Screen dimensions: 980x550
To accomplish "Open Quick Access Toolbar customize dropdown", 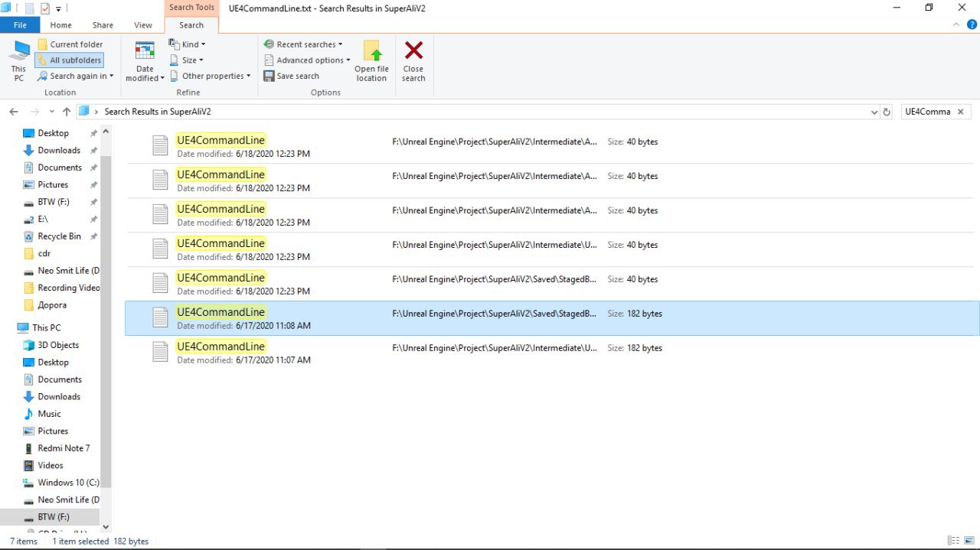I will pyautogui.click(x=58, y=8).
